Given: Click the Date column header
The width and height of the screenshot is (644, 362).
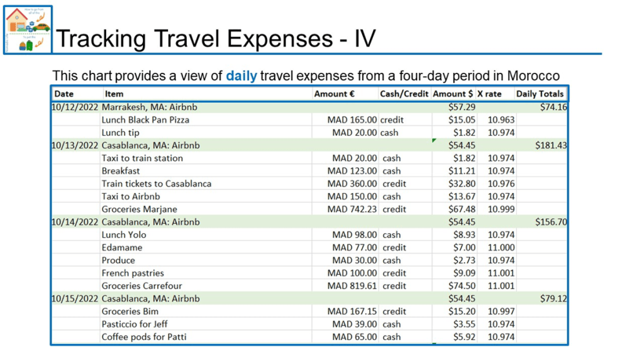Looking at the screenshot, I should [64, 94].
